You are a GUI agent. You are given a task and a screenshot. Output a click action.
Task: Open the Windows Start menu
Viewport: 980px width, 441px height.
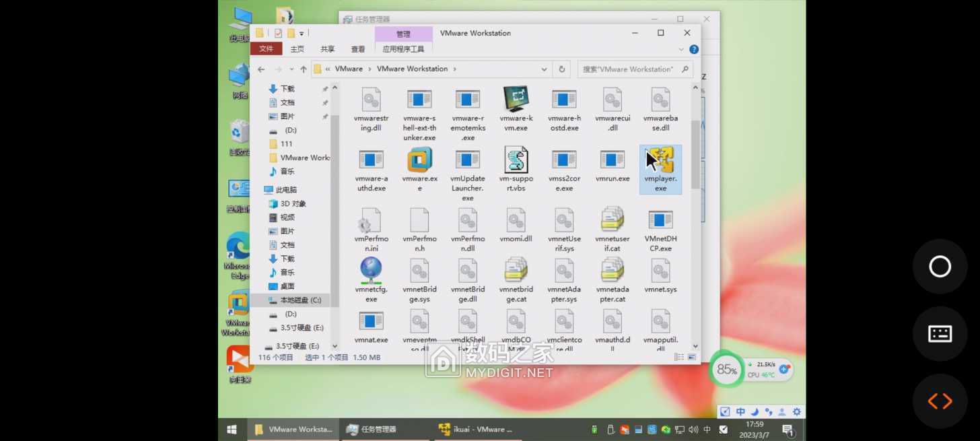pyautogui.click(x=232, y=429)
